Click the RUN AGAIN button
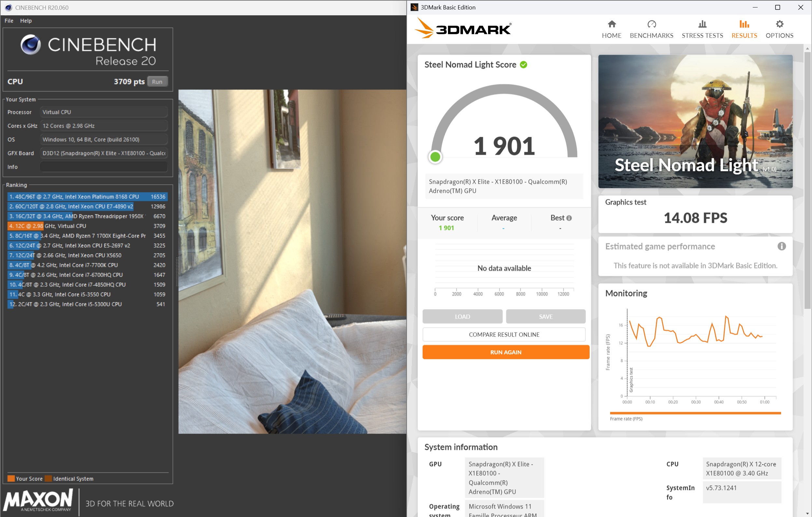Screen dimensions: 812x517 (506, 352)
